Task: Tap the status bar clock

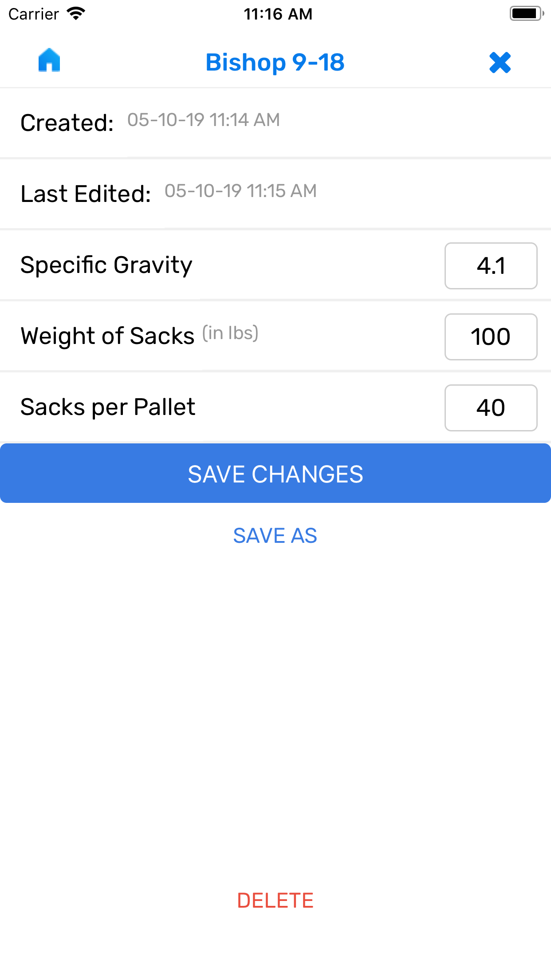Action: pyautogui.click(x=278, y=14)
